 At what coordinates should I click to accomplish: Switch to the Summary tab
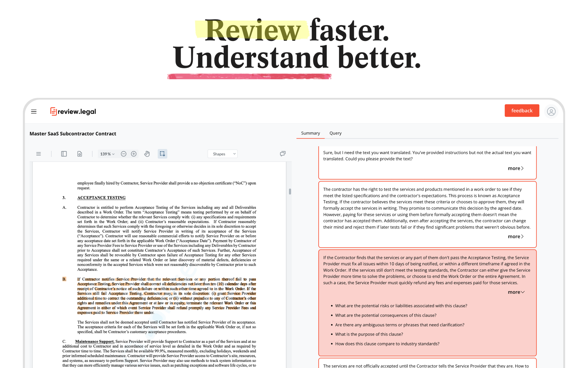tap(310, 133)
